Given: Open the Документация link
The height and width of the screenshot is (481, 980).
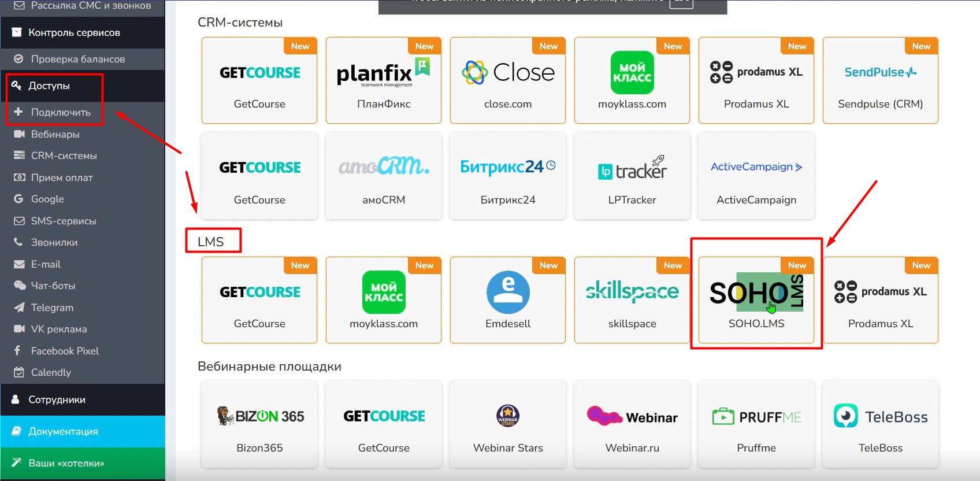Looking at the screenshot, I should point(63,431).
